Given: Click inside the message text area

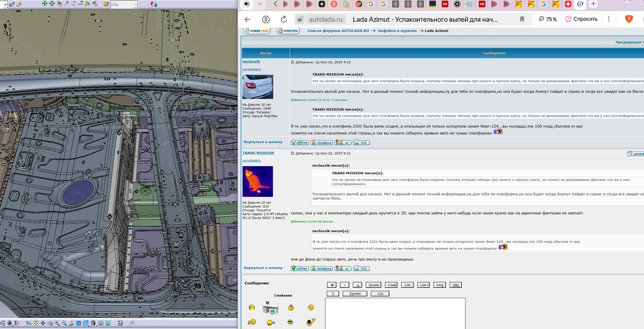Looking at the screenshot, I should pyautogui.click(x=395, y=313).
